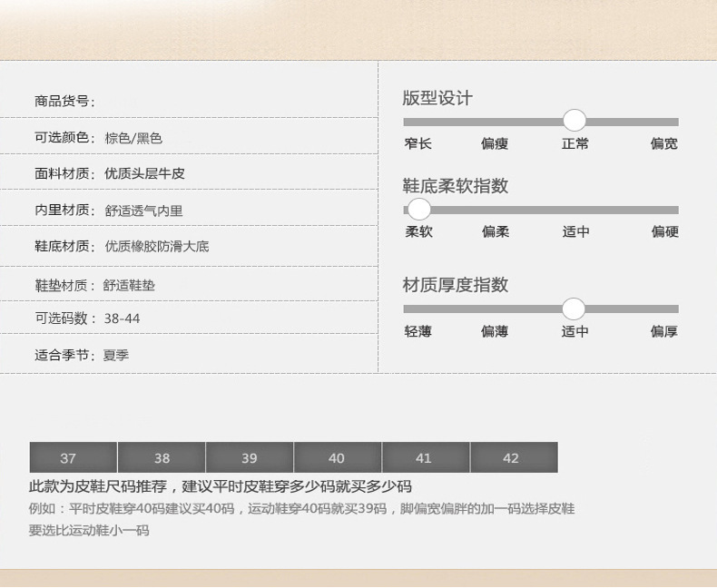Click the 材质厚度指数 slider knob
The image size is (717, 588).
click(x=574, y=309)
